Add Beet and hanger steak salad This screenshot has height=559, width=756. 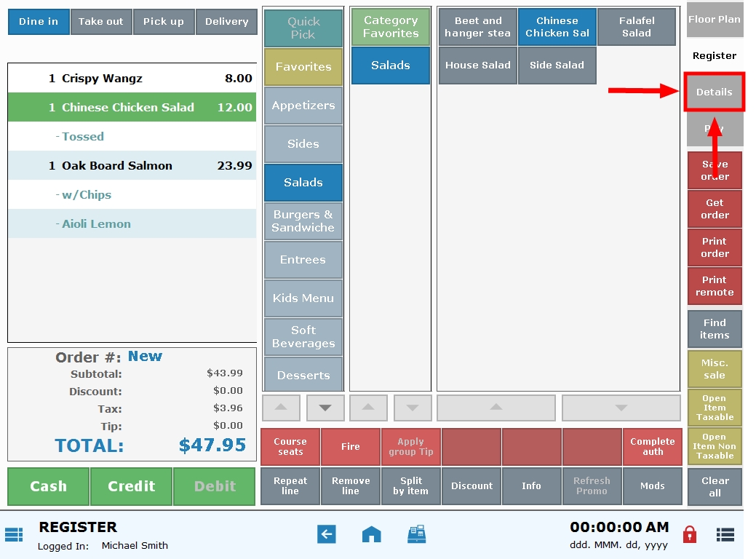pyautogui.click(x=478, y=27)
